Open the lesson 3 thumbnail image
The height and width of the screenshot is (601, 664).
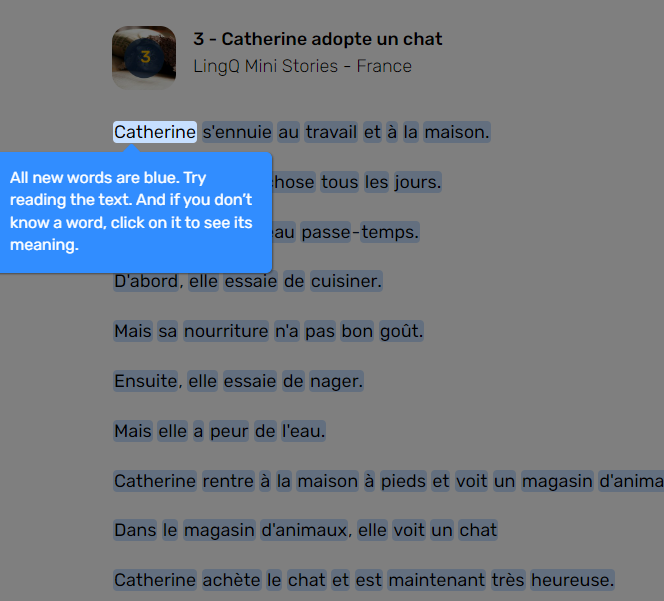click(x=144, y=58)
